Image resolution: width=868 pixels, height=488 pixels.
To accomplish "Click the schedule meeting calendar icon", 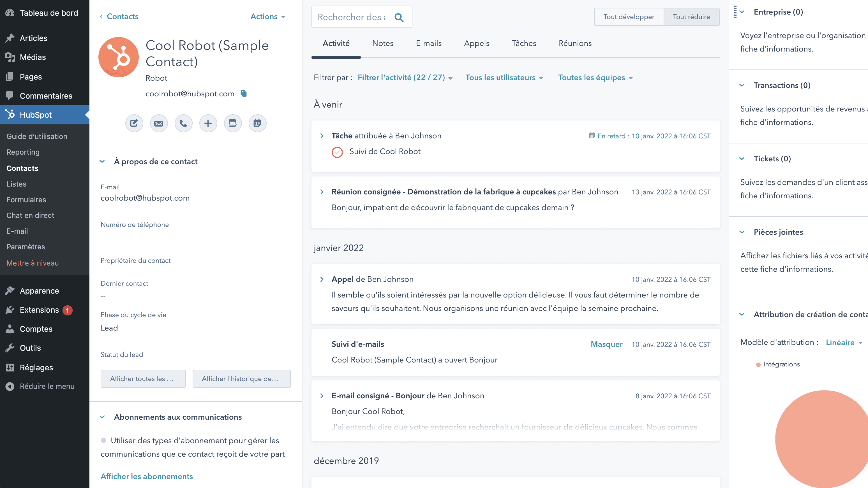I will pos(257,123).
